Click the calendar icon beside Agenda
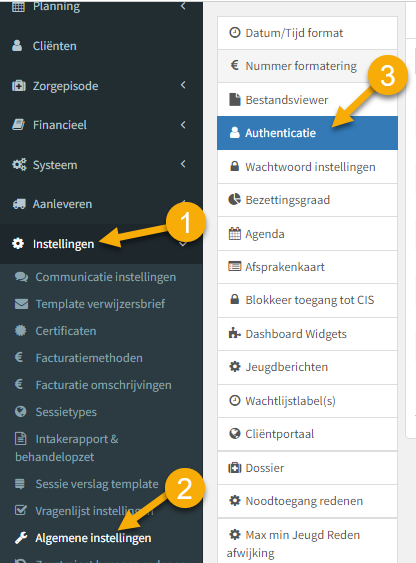Viewport: 416px width, 563px height. click(x=235, y=233)
